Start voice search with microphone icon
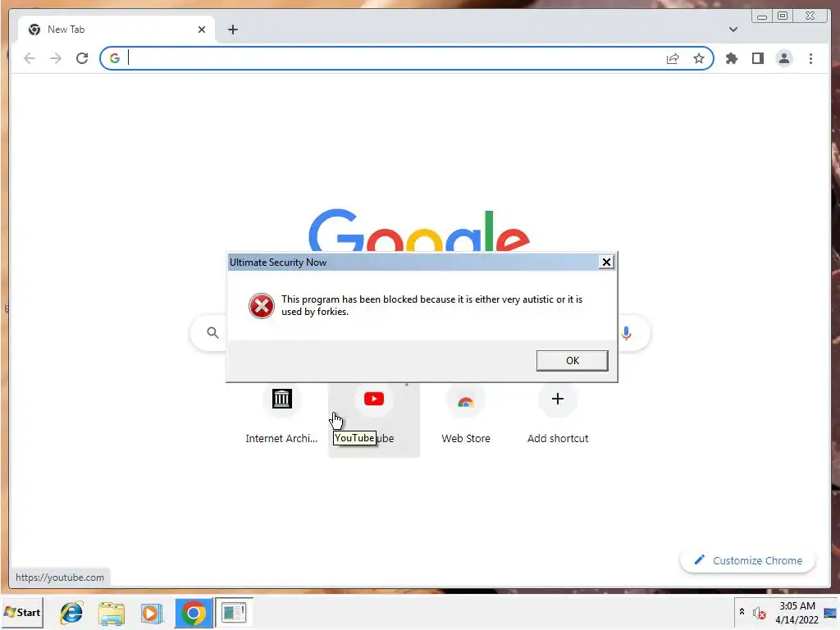The image size is (840, 630). (x=626, y=333)
